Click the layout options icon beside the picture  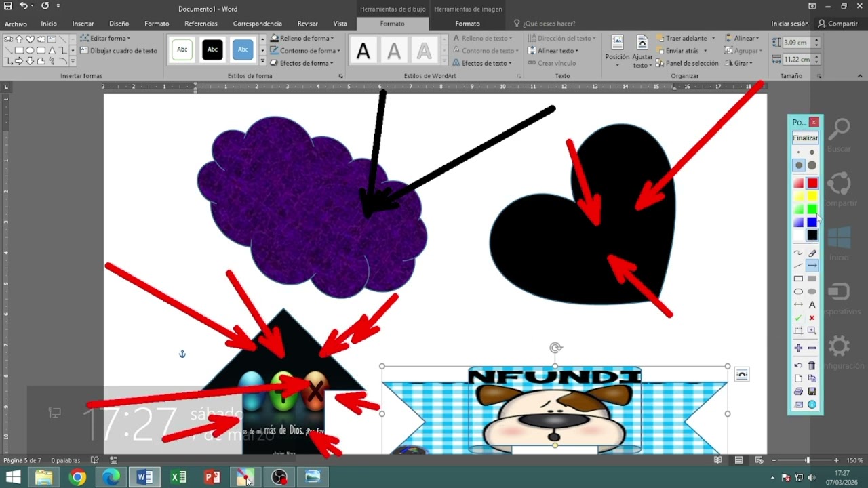coord(742,374)
